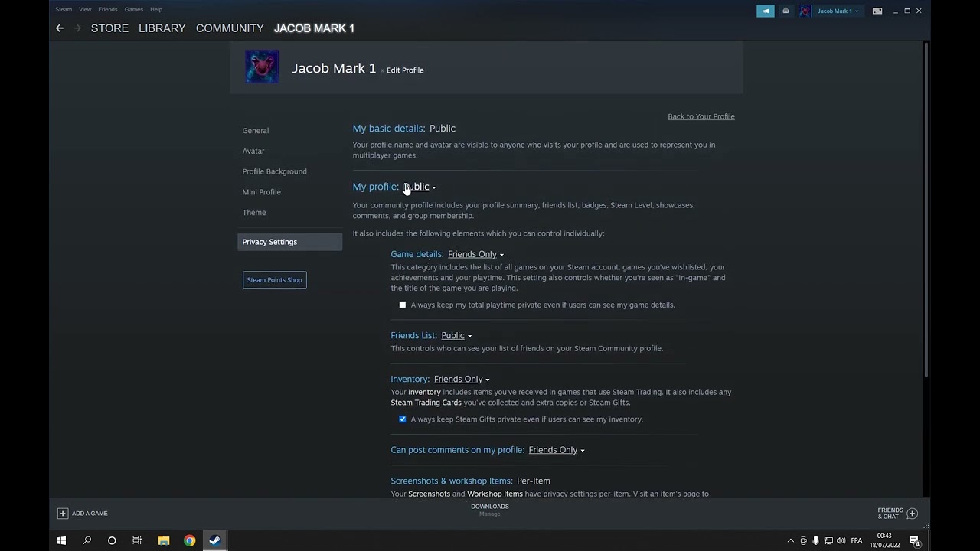Screen dimensions: 980x551
Task: Open Inventory Friends Only dropdown
Action: pos(462,379)
